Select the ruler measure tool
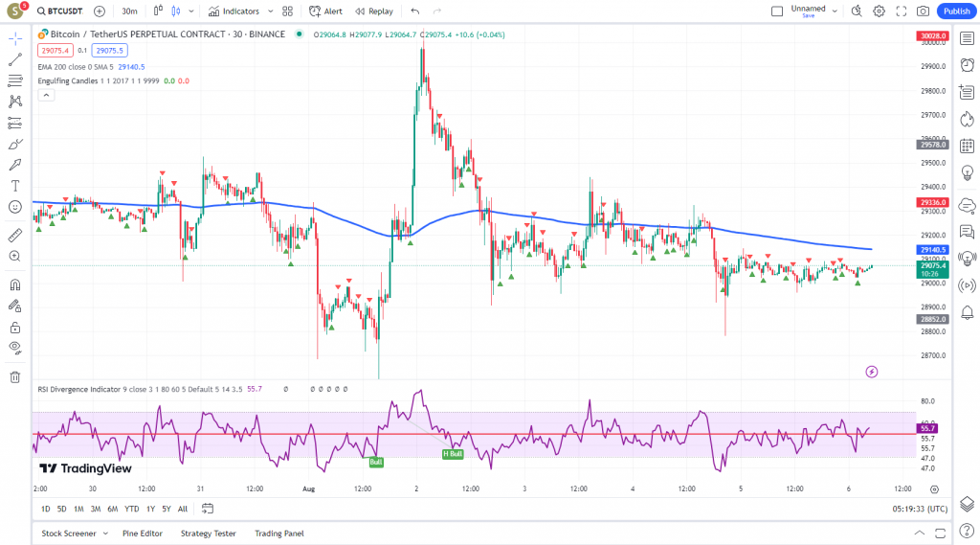Image resolution: width=980 pixels, height=545 pixels. 15,236
